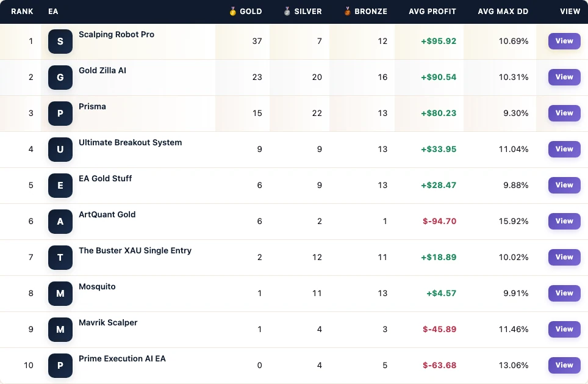Select the Mosquito name text
Screen dimensions: 588x384
click(97, 287)
